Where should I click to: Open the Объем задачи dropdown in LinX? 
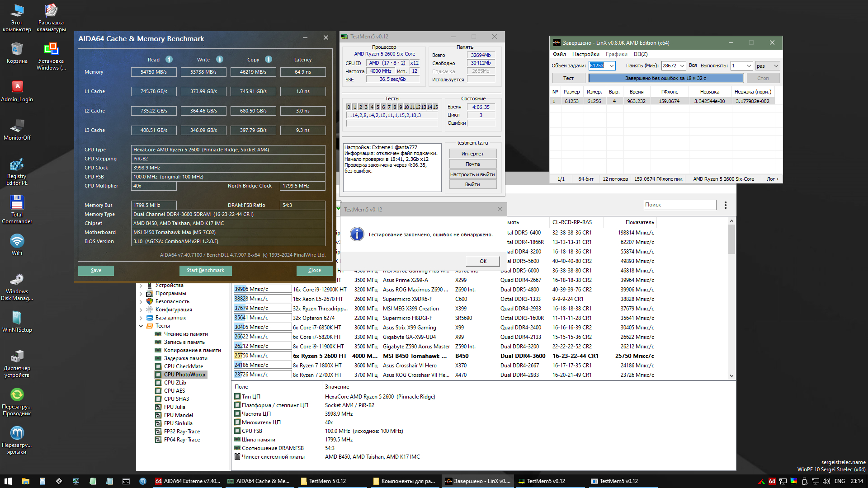click(612, 66)
